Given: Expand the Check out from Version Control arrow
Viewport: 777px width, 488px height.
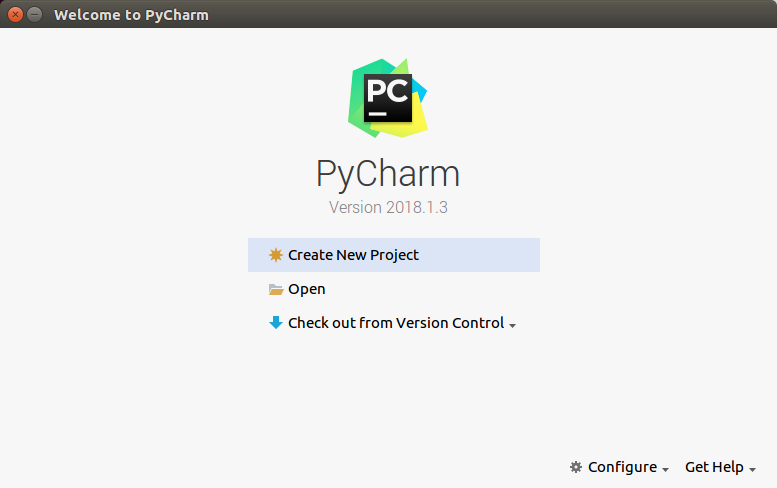Looking at the screenshot, I should 512,325.
